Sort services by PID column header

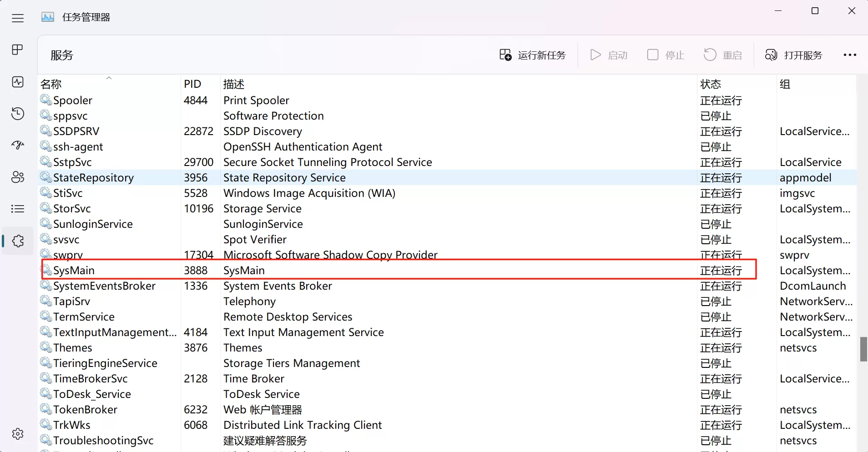click(x=192, y=83)
